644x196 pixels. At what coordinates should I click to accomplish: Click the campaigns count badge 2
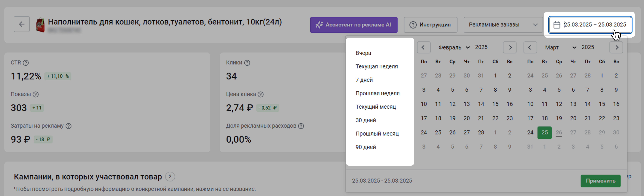click(170, 177)
